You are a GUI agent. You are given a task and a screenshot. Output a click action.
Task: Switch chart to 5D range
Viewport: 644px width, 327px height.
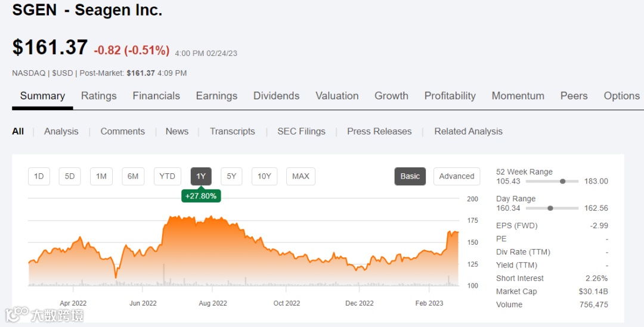click(x=70, y=176)
